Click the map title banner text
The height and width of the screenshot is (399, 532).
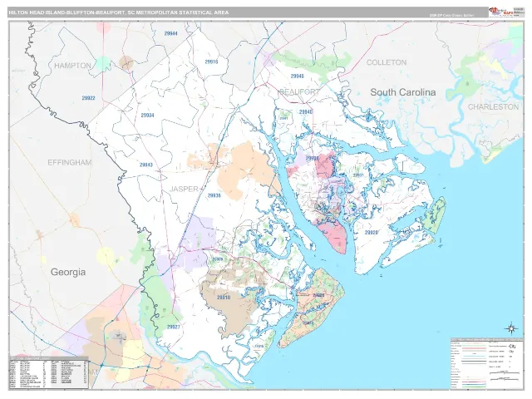(119, 12)
